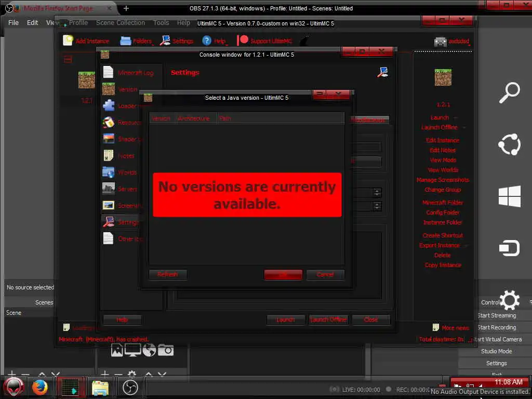Open OBS Edit menu
The image size is (532, 399).
32,22
